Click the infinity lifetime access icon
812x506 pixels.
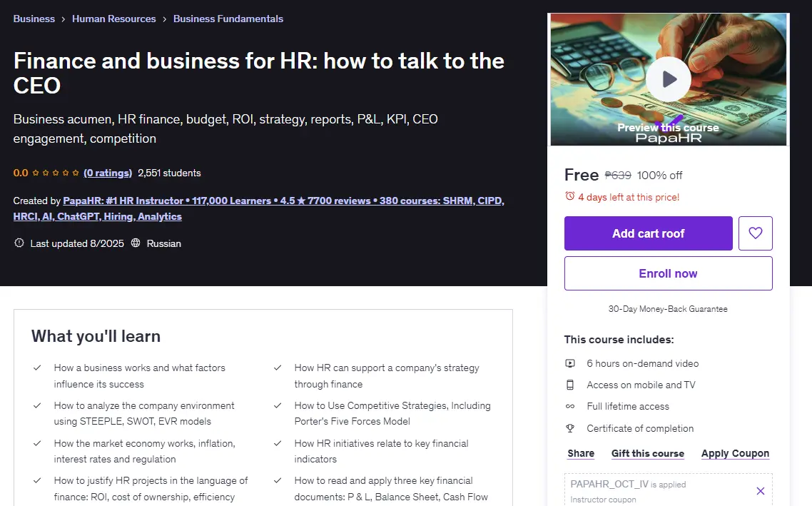(569, 407)
